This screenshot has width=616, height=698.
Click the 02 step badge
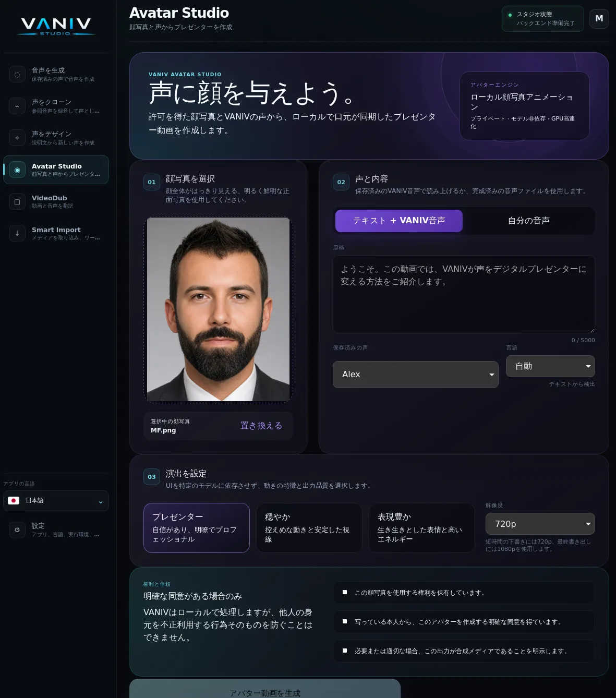coord(341,182)
